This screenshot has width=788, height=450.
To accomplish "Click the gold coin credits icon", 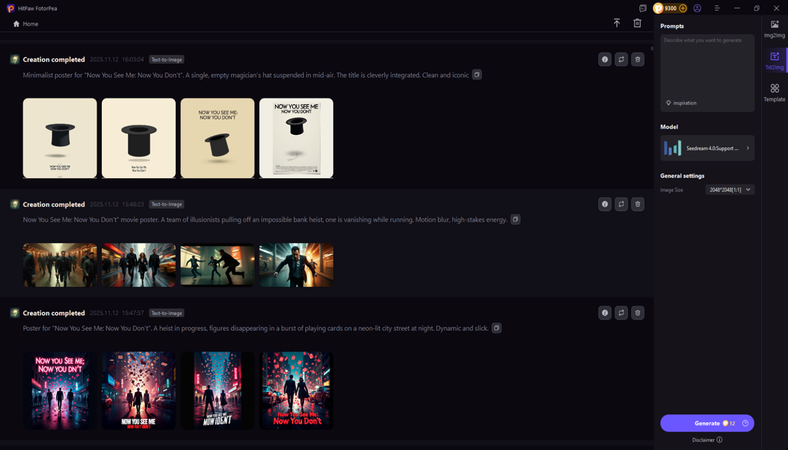I will click(658, 8).
